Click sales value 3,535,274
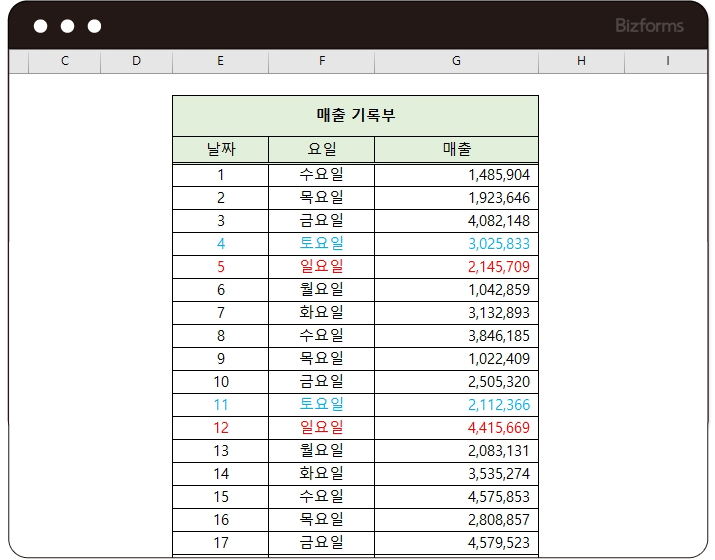The image size is (715, 560). pyautogui.click(x=456, y=474)
